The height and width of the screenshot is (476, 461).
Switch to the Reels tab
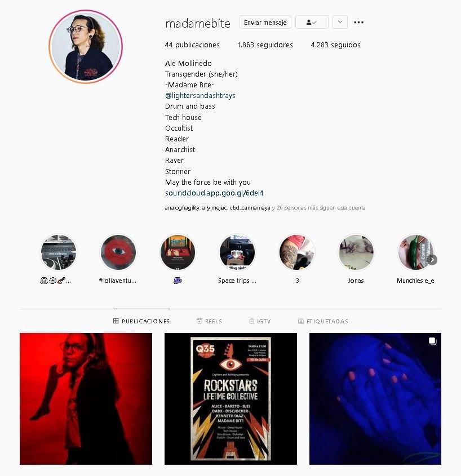(209, 321)
